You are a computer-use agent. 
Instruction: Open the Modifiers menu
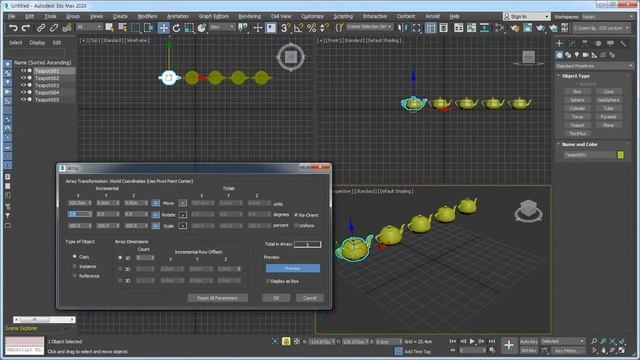click(147, 16)
